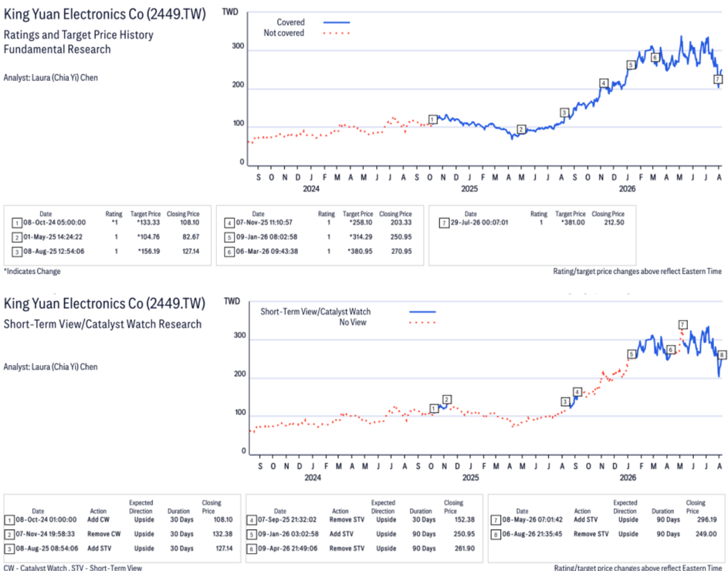The width and height of the screenshot is (728, 571).
Task: Click closing price 152.38
Action: tap(465, 519)
